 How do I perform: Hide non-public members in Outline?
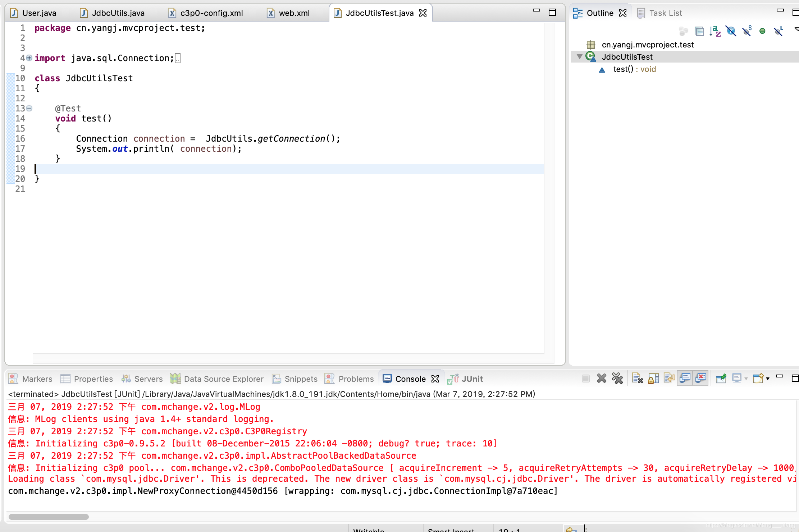coord(762,31)
